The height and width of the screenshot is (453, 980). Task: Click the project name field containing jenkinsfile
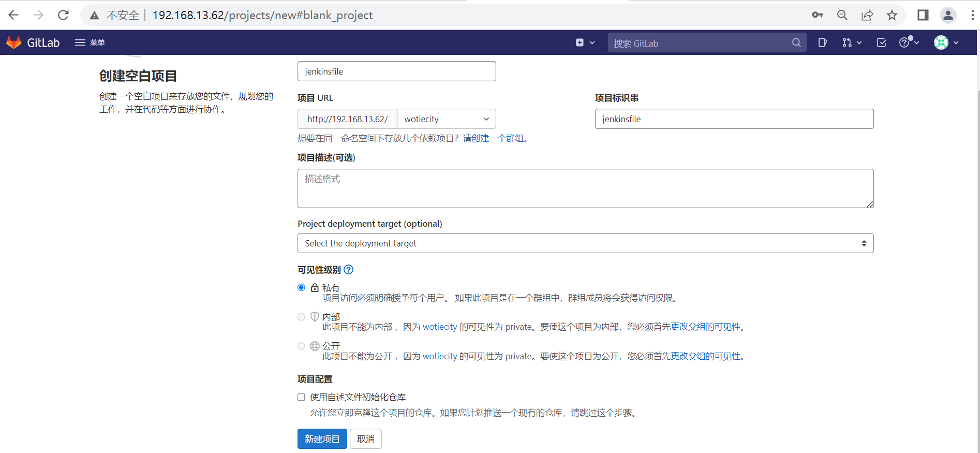[x=397, y=71]
